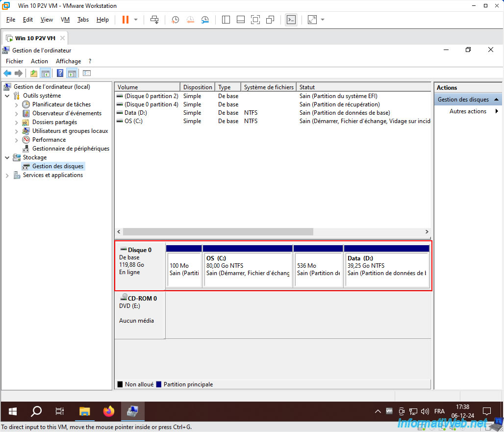Viewport: 504px width, 432px height.
Task: Collapse the Outils système tree node
Action: [x=7, y=96]
